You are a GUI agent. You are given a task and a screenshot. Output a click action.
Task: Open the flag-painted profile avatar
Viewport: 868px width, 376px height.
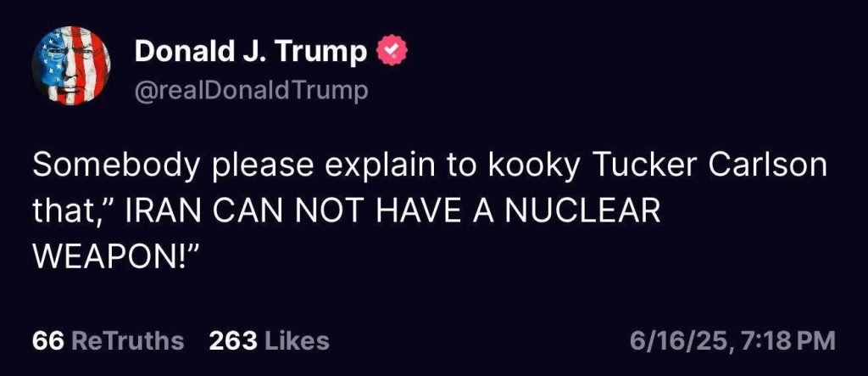(x=71, y=65)
